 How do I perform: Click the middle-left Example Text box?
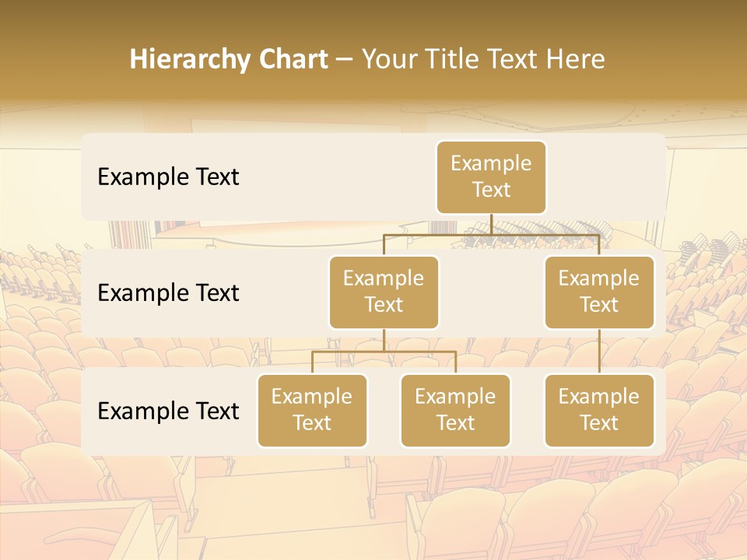coord(384,292)
